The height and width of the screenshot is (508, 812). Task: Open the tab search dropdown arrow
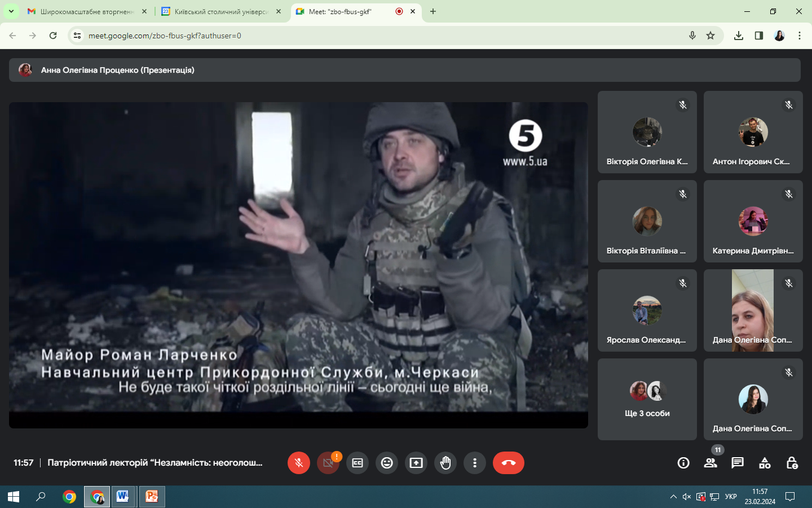pyautogui.click(x=11, y=11)
